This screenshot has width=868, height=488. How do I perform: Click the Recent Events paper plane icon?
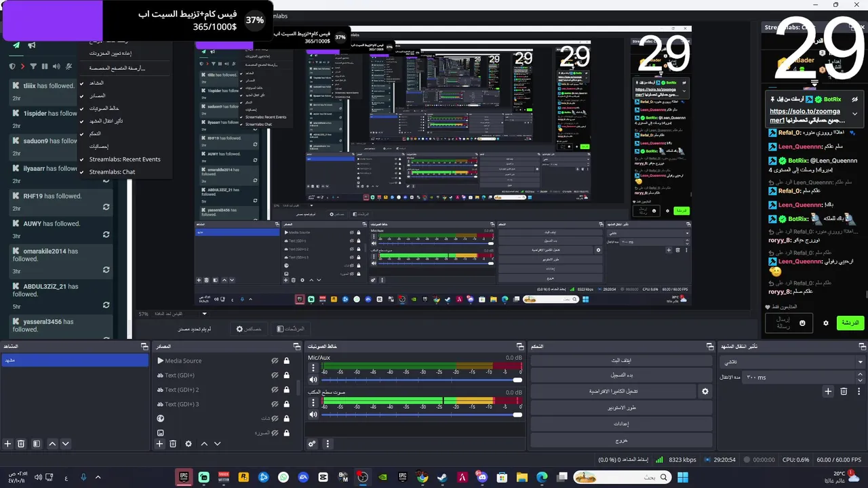coord(16,45)
